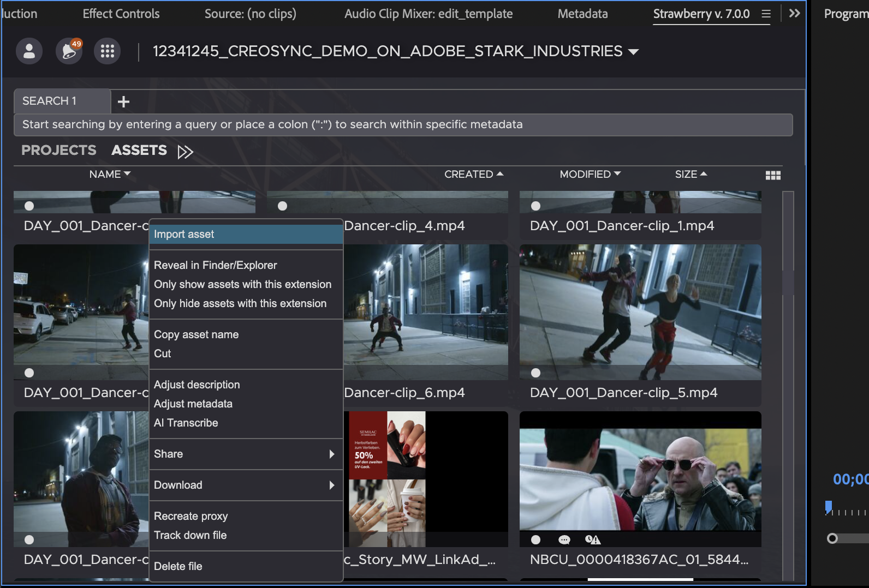Toggle status dot on Dancer-clip_1.mp4
Screen dimensions: 869x588
click(536, 206)
